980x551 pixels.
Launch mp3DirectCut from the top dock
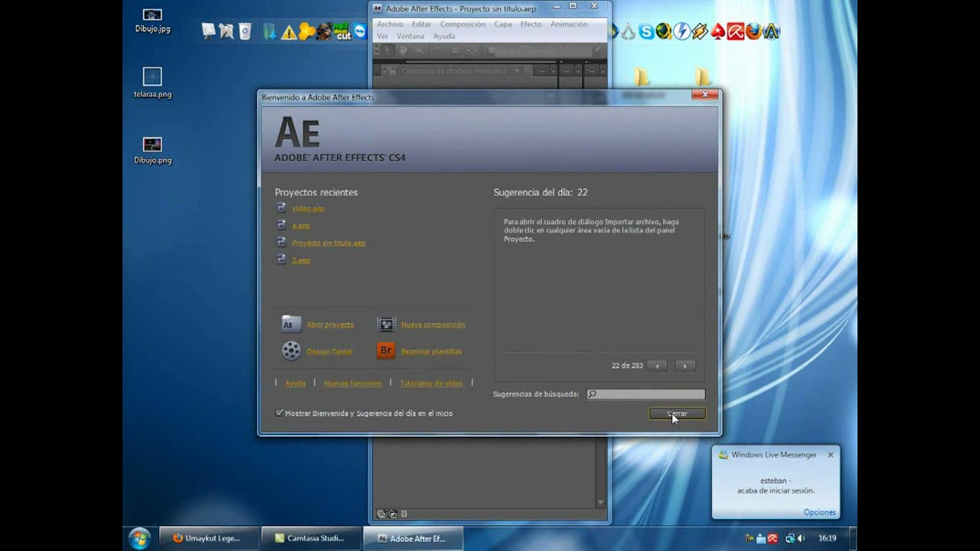click(342, 31)
